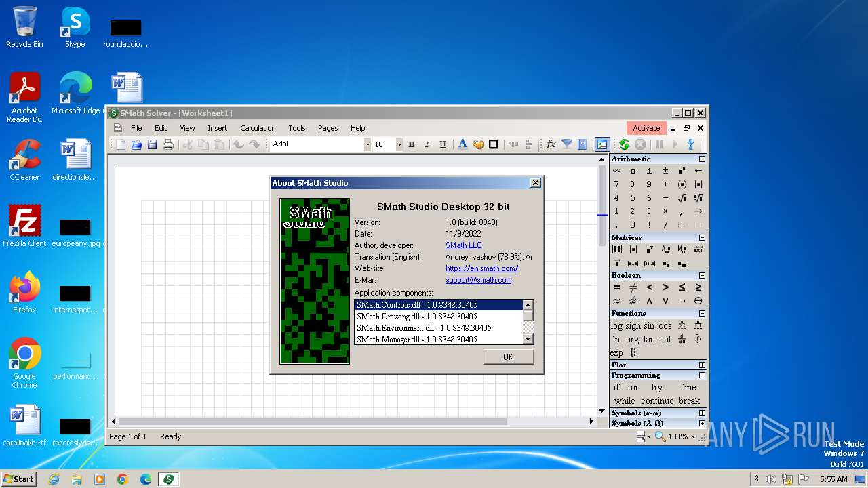Toggle the side panel toolbar button
The image size is (868, 488).
click(x=601, y=144)
